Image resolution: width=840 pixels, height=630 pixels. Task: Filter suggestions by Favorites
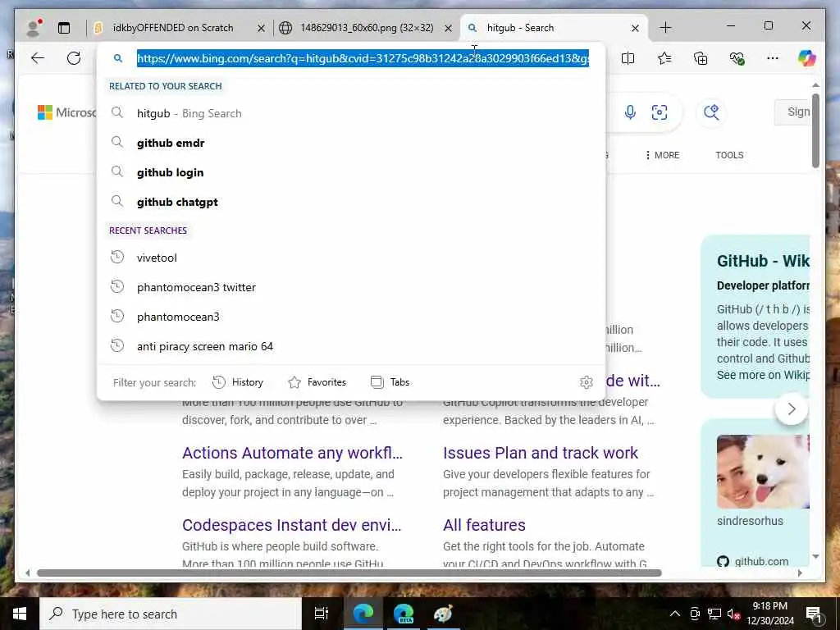coord(317,382)
